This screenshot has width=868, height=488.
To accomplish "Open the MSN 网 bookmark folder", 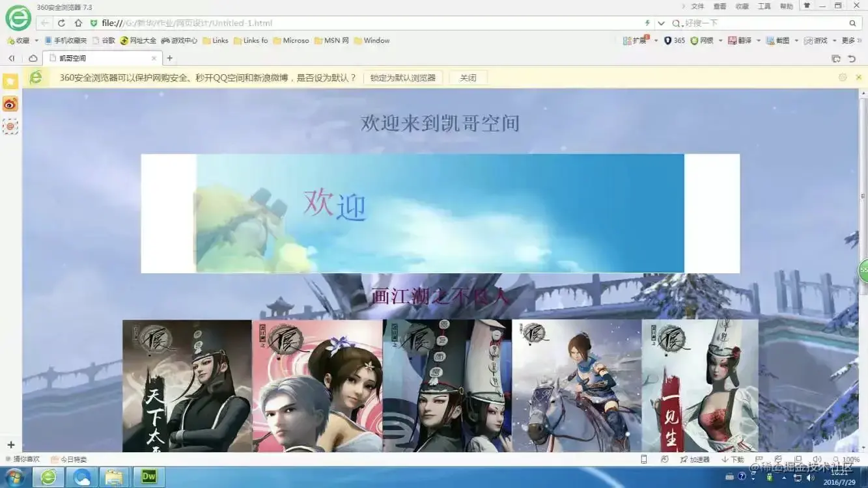I will tap(331, 40).
